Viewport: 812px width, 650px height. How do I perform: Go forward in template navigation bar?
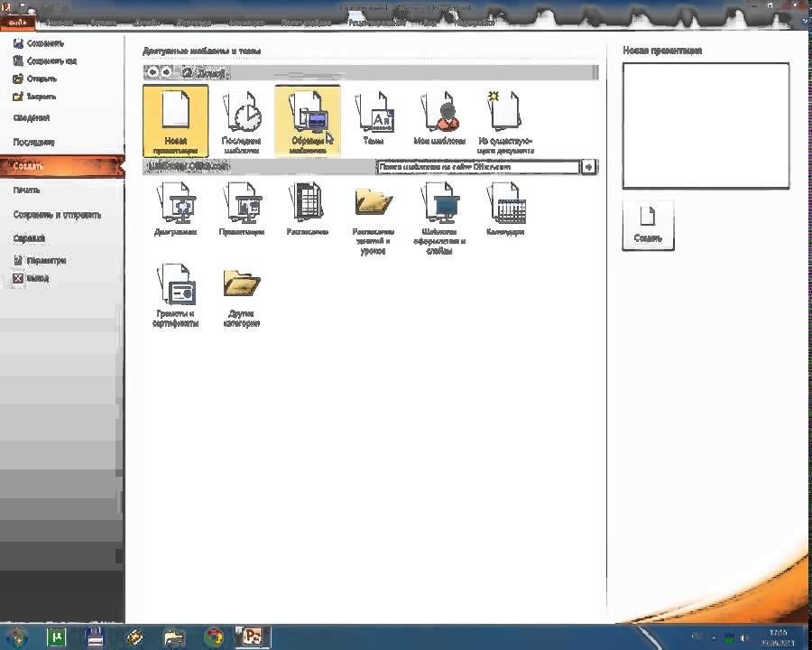[166, 72]
